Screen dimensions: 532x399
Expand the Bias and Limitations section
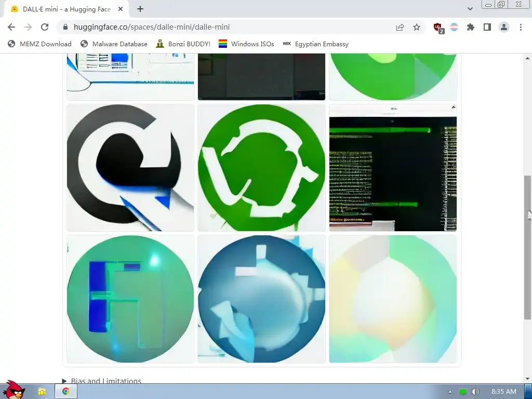tap(102, 381)
